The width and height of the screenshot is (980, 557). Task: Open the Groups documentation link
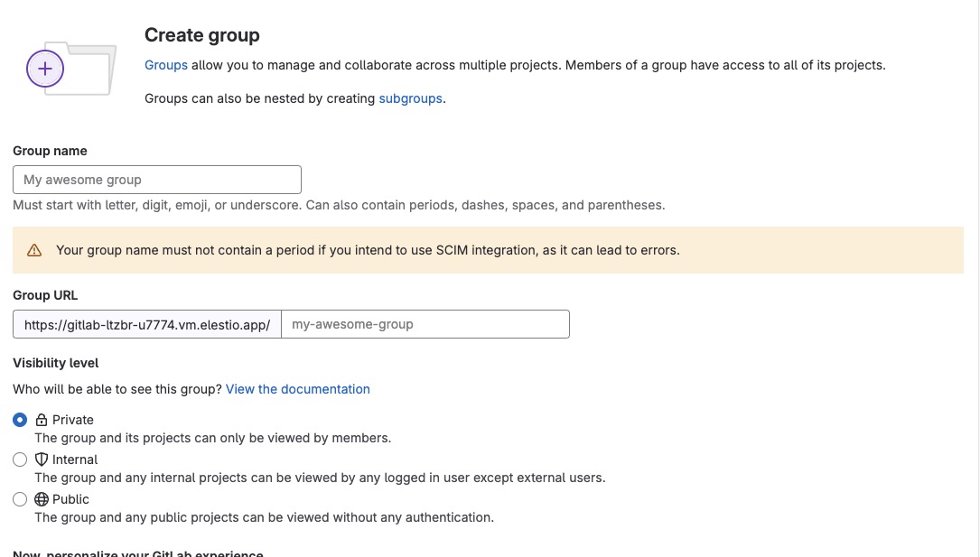[x=165, y=64]
